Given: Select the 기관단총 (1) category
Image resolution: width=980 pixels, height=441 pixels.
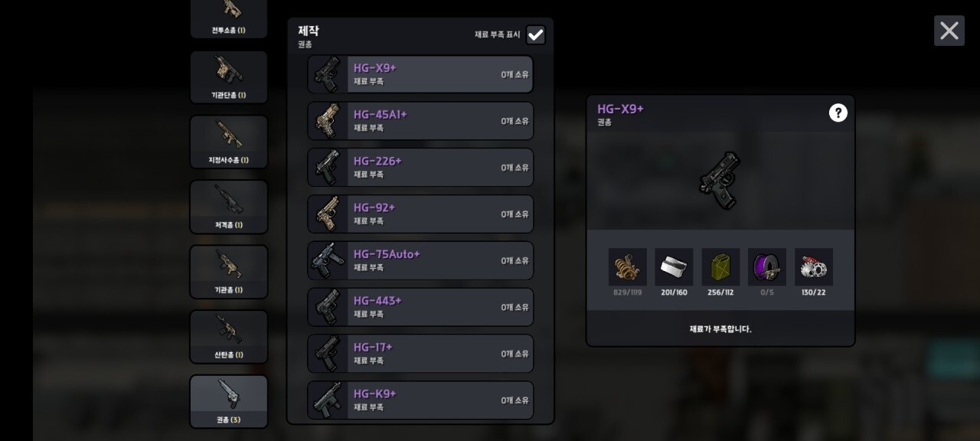Looking at the screenshot, I should 229,77.
